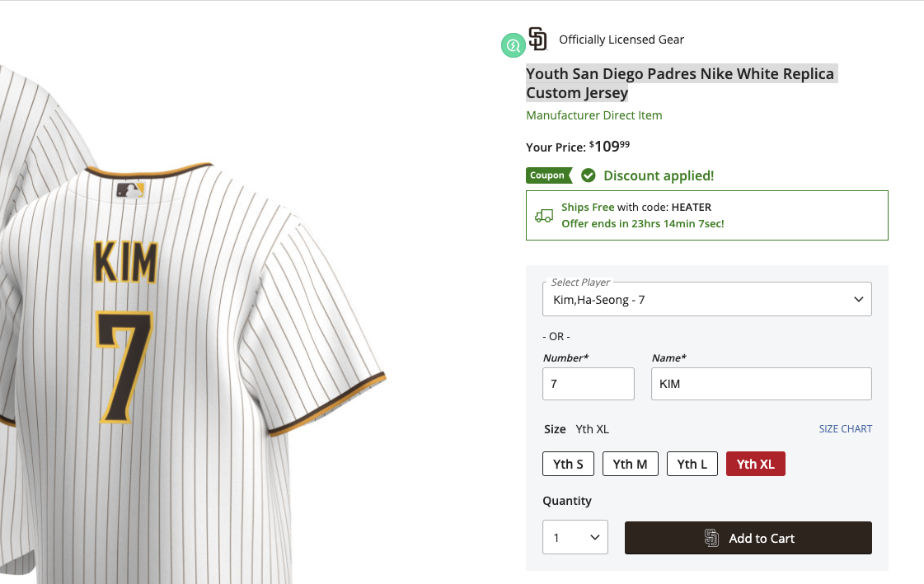The image size is (924, 584).
Task: Click the Manufacturer Direct Item link
Action: [x=593, y=115]
